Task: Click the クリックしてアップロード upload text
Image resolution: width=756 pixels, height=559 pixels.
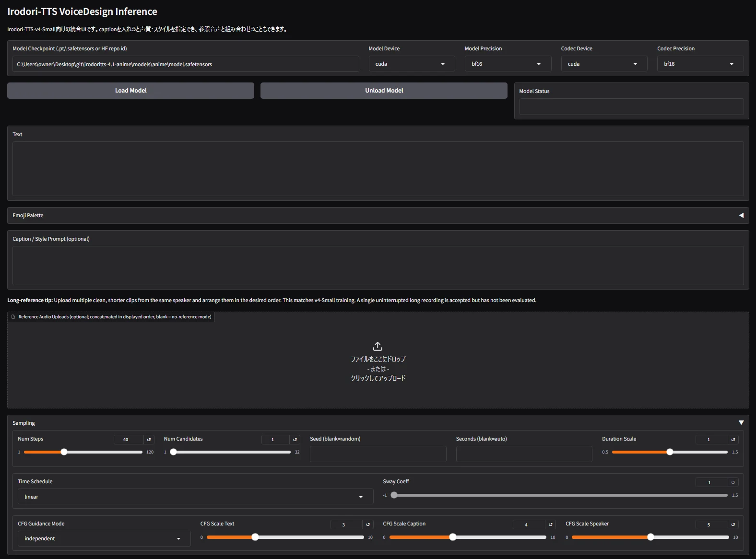Action: [x=378, y=378]
